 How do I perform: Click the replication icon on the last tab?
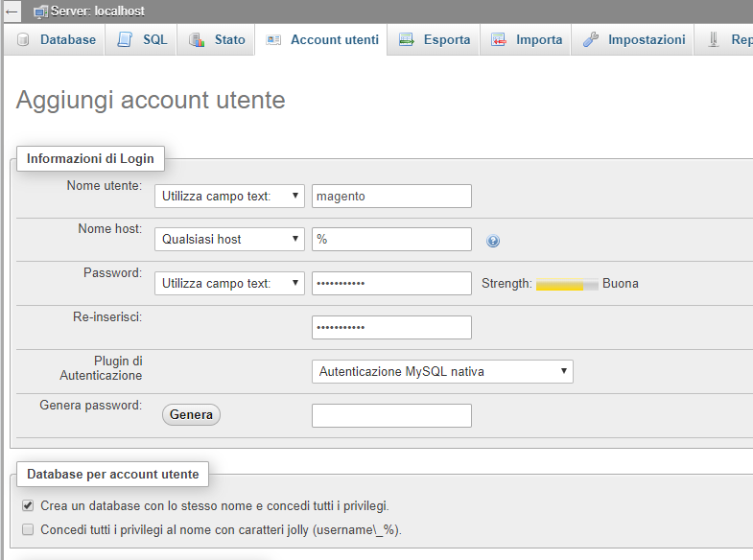click(714, 39)
